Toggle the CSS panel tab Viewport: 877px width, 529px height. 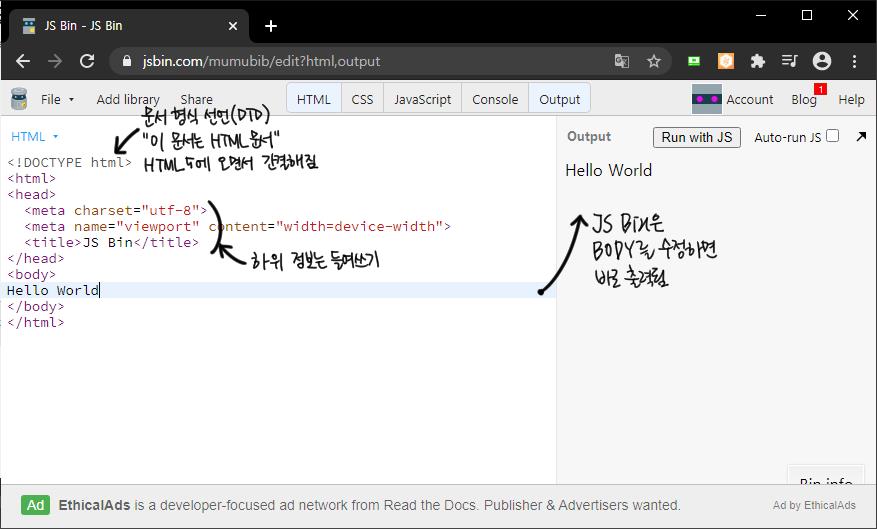click(x=362, y=99)
